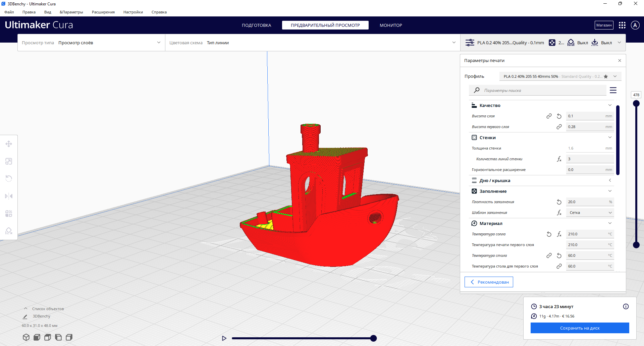Open Просмотр типа view type dropdown

coord(91,43)
